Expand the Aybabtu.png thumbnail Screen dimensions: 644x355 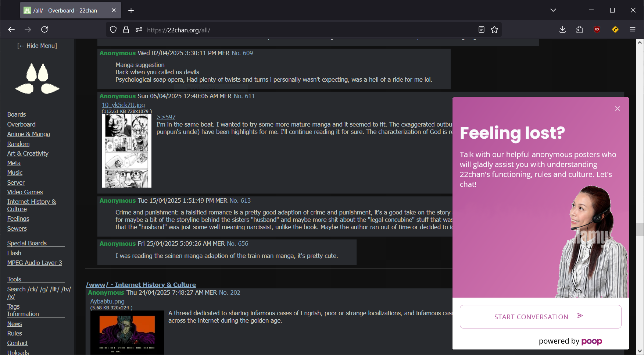tap(127, 333)
